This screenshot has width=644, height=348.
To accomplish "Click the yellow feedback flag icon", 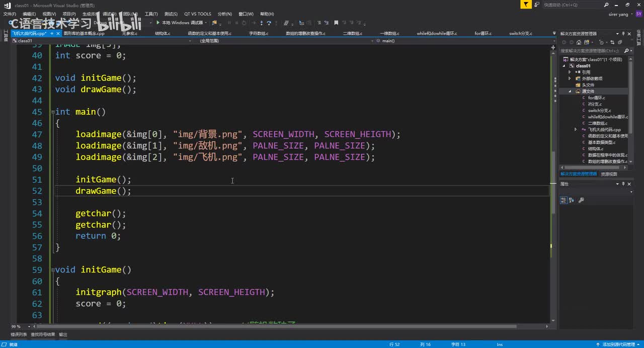I will (x=526, y=5).
